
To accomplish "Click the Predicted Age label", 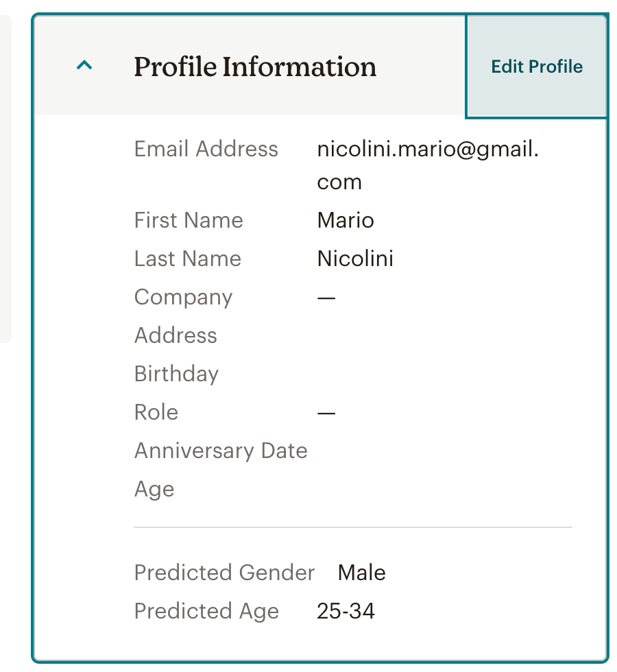I will coord(206,611).
